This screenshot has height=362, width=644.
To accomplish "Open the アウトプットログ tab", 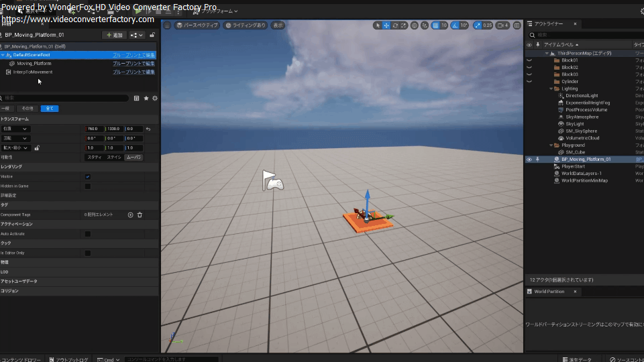I will point(68,360).
